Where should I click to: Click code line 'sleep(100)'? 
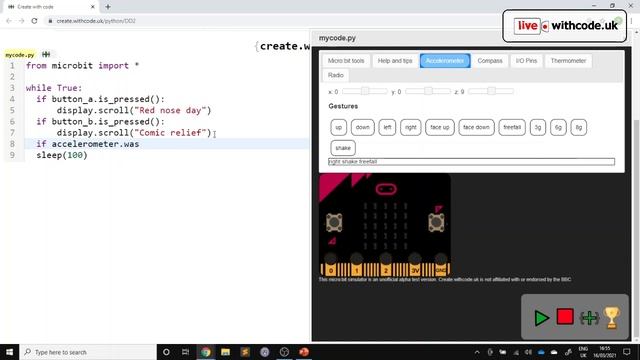click(62, 155)
